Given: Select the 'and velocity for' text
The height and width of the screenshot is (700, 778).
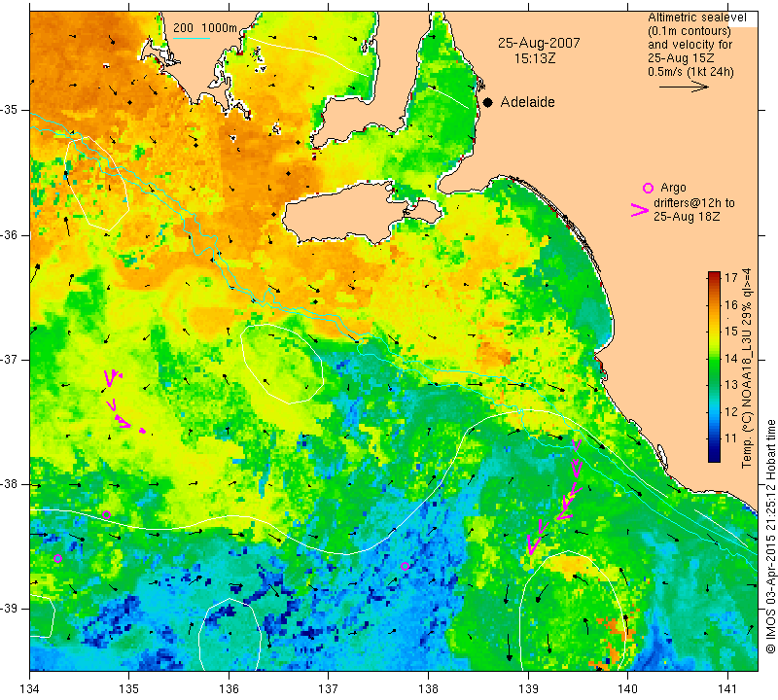Looking at the screenshot, I should [690, 45].
